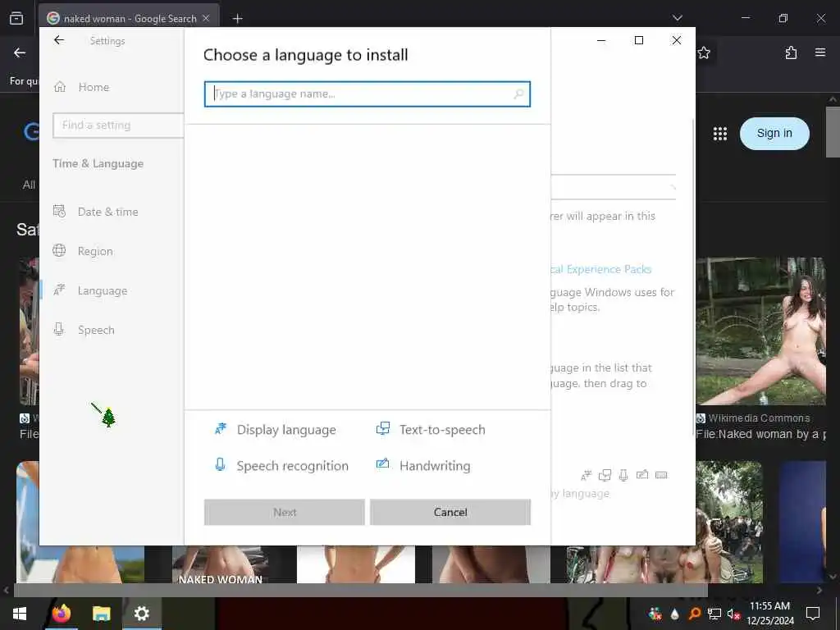840x630 pixels.
Task: Focus the Find a setting search box
Action: pos(118,126)
